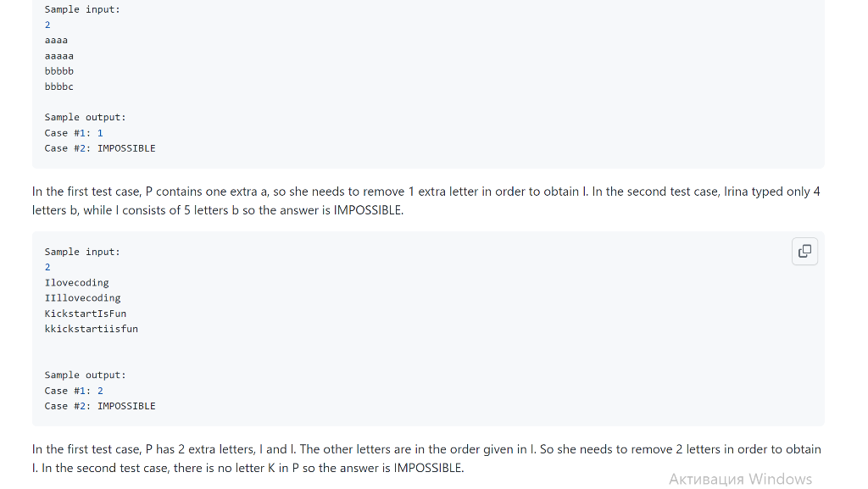Click the "Активация Windows" watermark text
This screenshot has width=868, height=489.
coord(740,479)
